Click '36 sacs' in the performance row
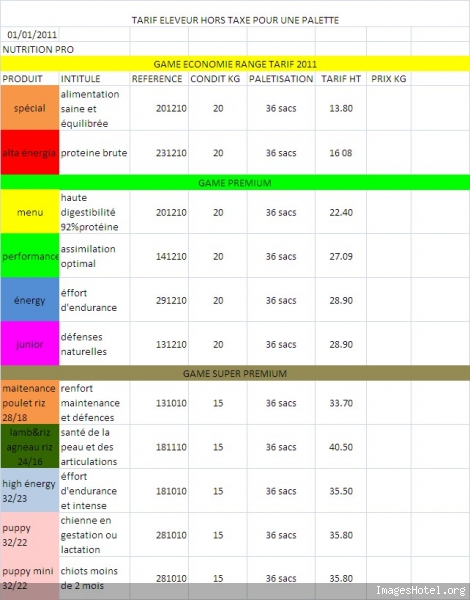 [281, 256]
